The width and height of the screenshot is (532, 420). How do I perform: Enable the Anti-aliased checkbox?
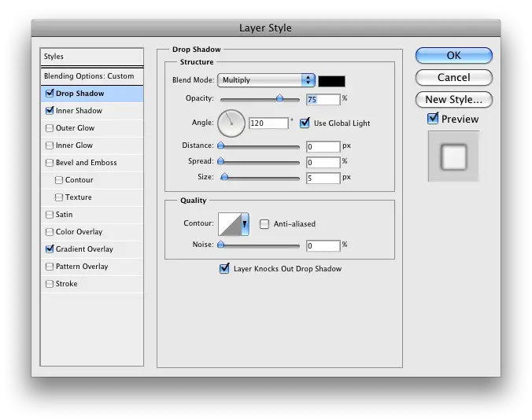point(264,224)
